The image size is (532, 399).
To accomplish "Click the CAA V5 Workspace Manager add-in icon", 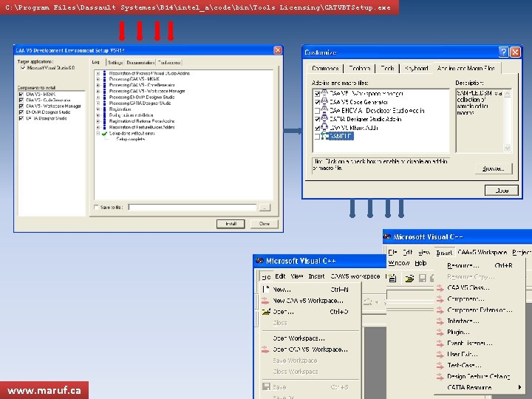I will (x=324, y=93).
